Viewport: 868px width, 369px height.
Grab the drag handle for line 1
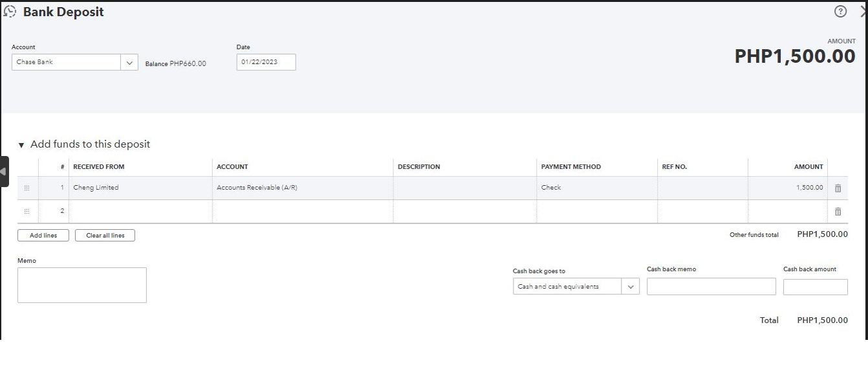click(27, 188)
